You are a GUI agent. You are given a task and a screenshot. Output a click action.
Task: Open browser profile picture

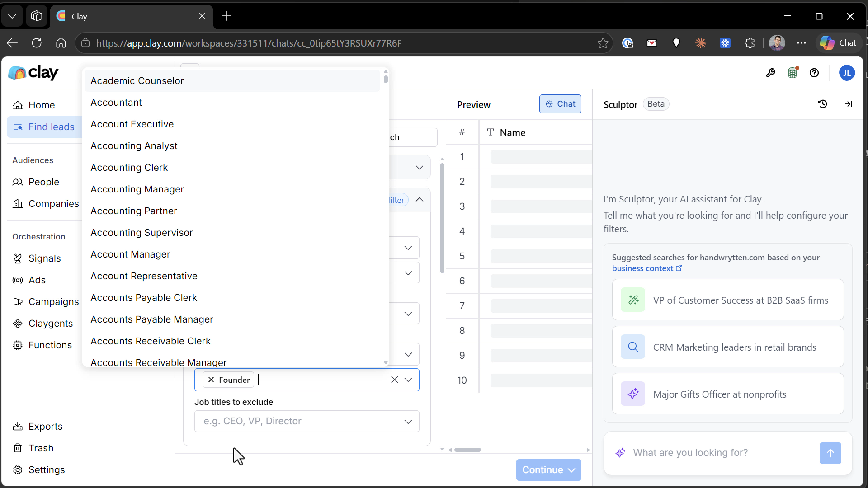(777, 43)
